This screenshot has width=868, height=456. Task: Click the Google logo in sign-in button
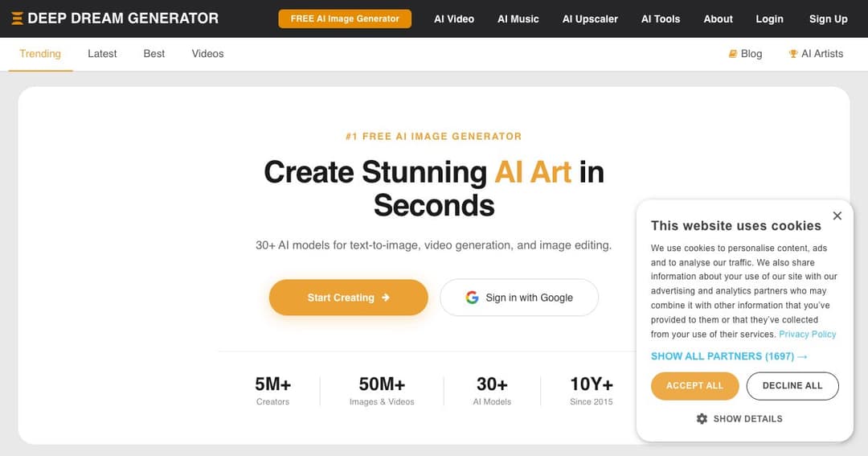[472, 298]
